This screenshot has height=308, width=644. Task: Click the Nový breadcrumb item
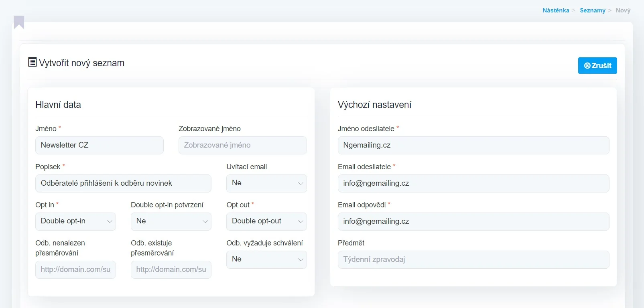pyautogui.click(x=623, y=10)
